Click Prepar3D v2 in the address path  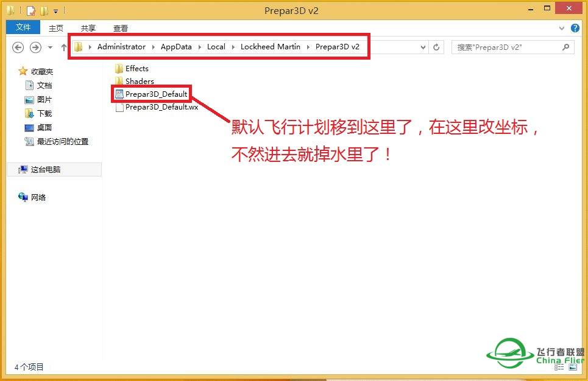(337, 47)
